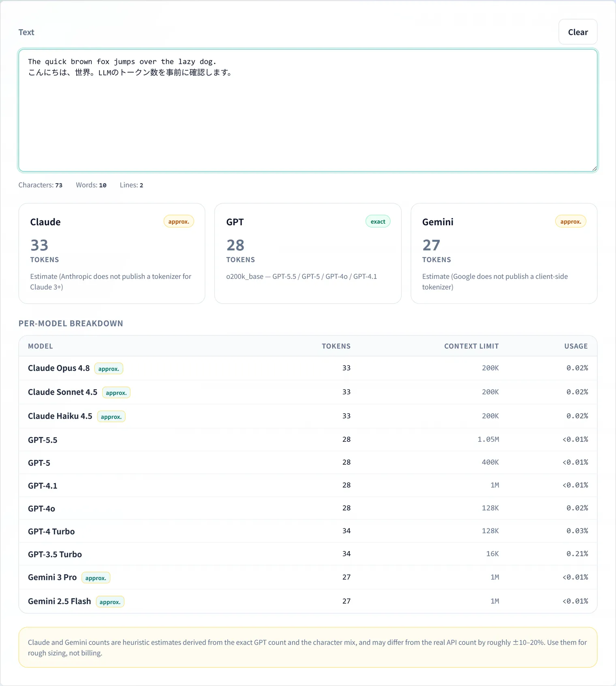Select the Gemini 2.5 Flash row name
The width and height of the screenshot is (616, 686).
60,601
